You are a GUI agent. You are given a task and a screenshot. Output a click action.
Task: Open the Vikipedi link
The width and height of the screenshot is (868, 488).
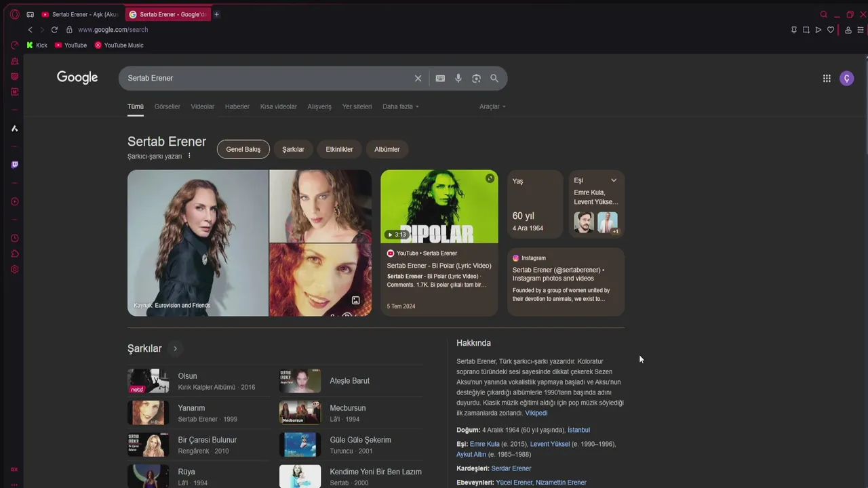click(x=536, y=413)
